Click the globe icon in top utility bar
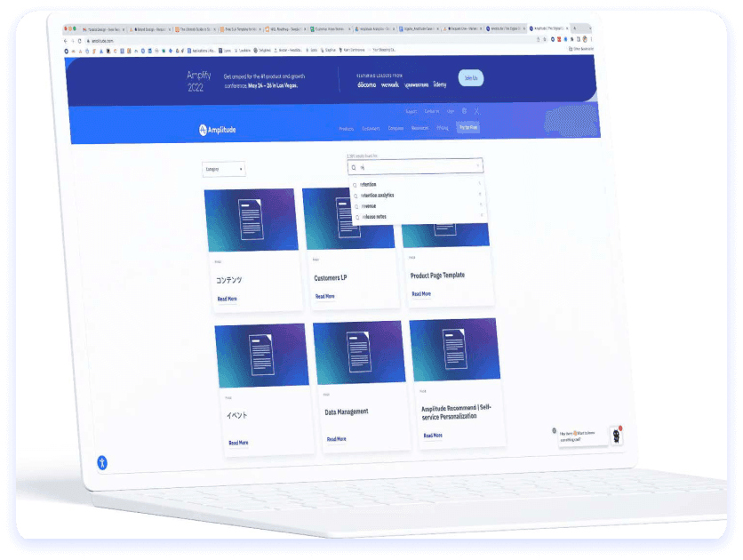The image size is (743, 560). 464,111
